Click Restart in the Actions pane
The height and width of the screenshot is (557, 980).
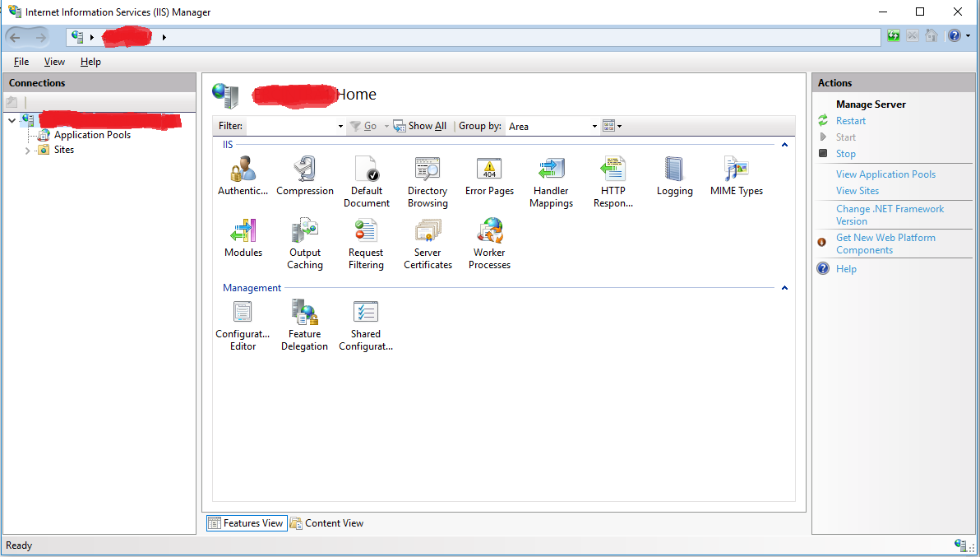[851, 121]
